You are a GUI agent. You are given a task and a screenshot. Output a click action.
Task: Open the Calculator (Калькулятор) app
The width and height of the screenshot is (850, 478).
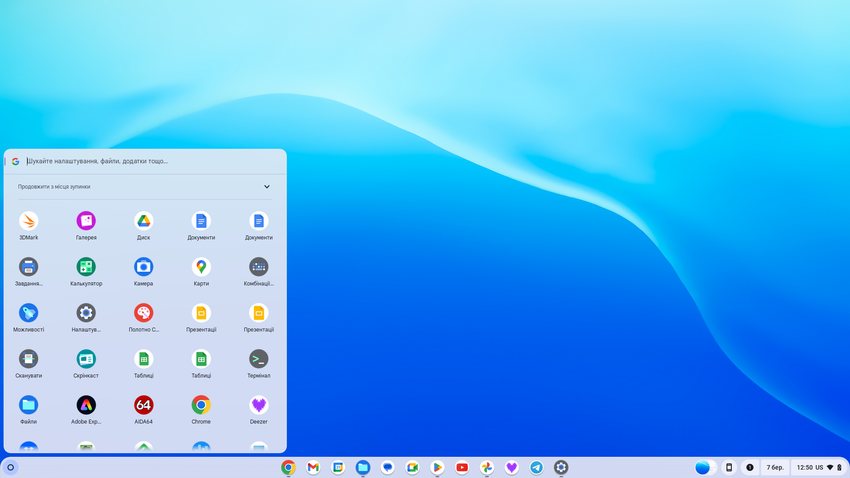(86, 267)
